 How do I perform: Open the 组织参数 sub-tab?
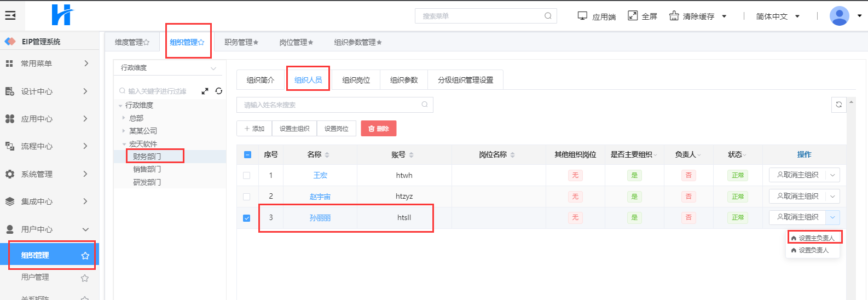click(x=404, y=80)
